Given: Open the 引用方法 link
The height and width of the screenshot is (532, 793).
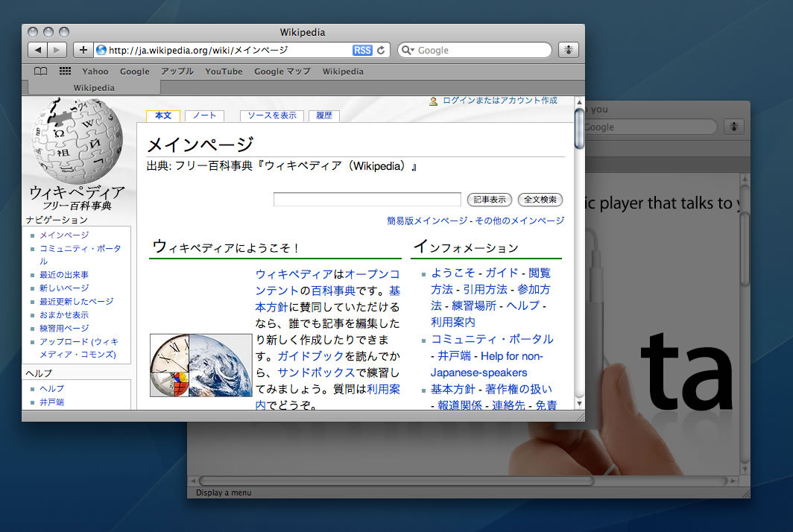Looking at the screenshot, I should 485,289.
